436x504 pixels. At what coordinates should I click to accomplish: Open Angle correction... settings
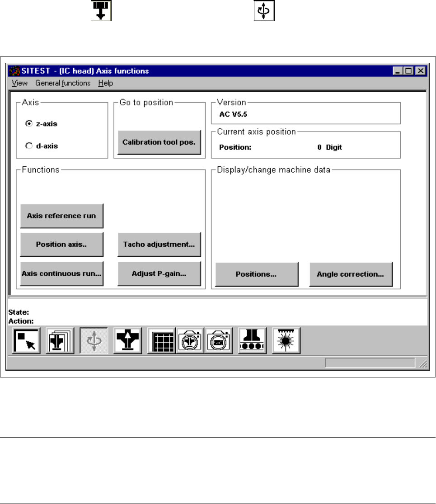[351, 274]
